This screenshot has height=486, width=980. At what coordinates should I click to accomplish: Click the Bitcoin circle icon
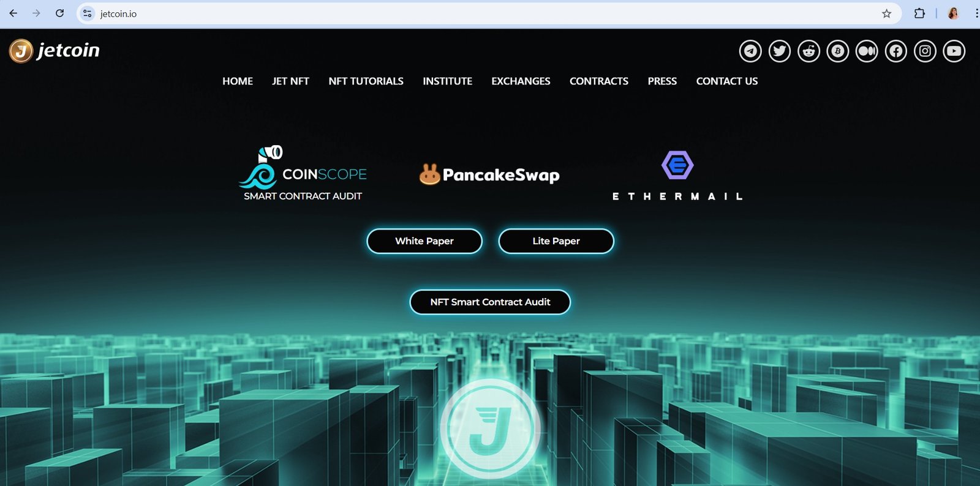pos(838,51)
